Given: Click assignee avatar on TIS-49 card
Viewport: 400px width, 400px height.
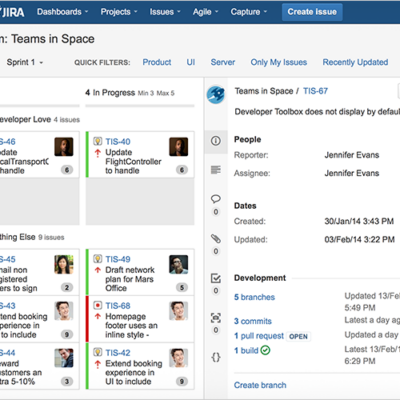Looking at the screenshot, I should point(179,264).
